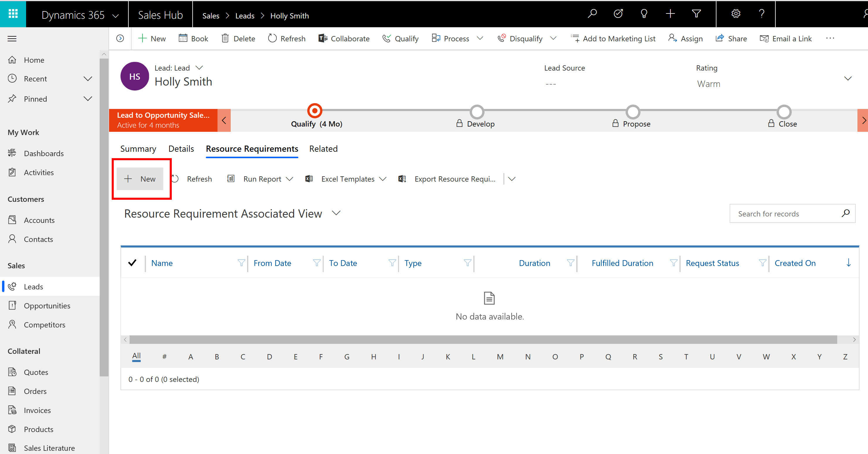The width and height of the screenshot is (868, 454).
Task: Click the help question mark icon
Action: tap(762, 14)
